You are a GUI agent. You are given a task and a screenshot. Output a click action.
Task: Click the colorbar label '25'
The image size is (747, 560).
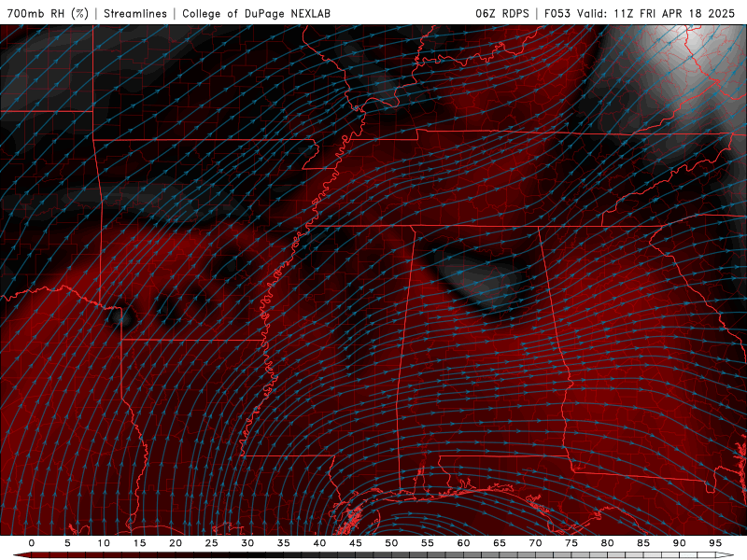tap(212, 543)
